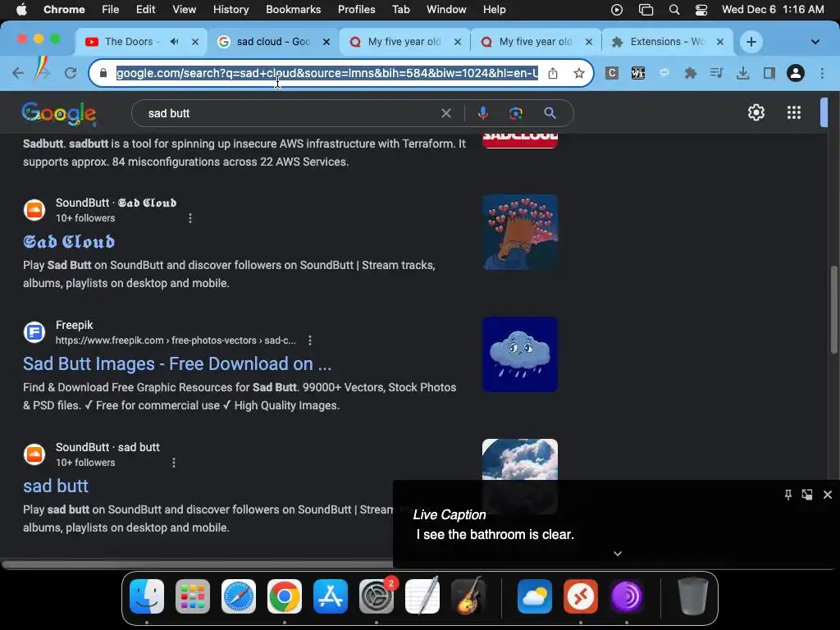
Task: Switch to the Extensions tab
Action: (667, 41)
